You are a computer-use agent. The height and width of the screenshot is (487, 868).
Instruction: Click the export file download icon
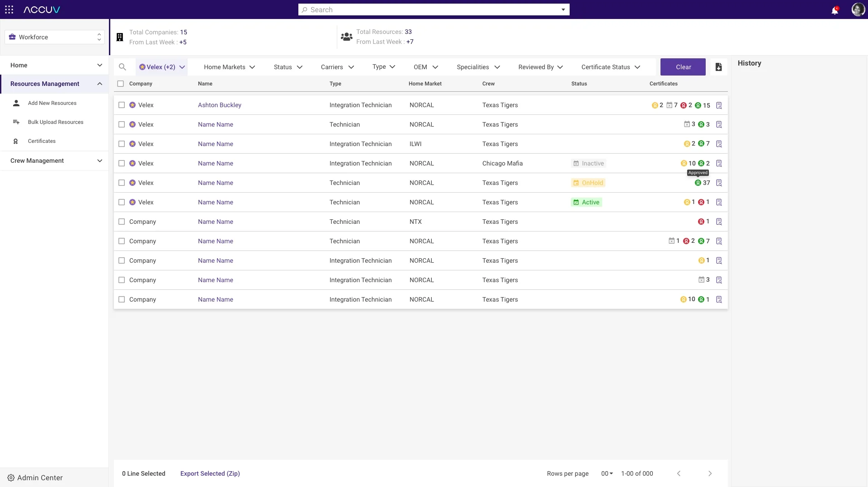point(718,67)
